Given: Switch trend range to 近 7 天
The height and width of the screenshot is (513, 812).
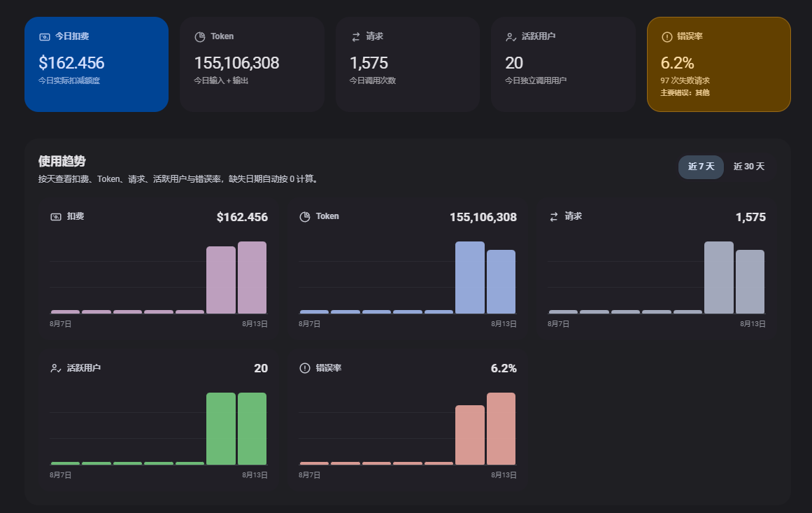Looking at the screenshot, I should pos(701,167).
